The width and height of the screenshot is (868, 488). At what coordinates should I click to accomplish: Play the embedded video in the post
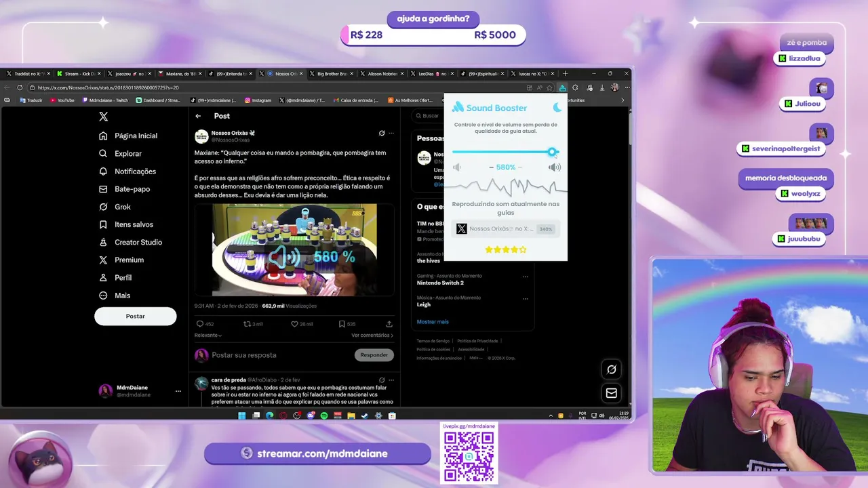click(x=294, y=249)
